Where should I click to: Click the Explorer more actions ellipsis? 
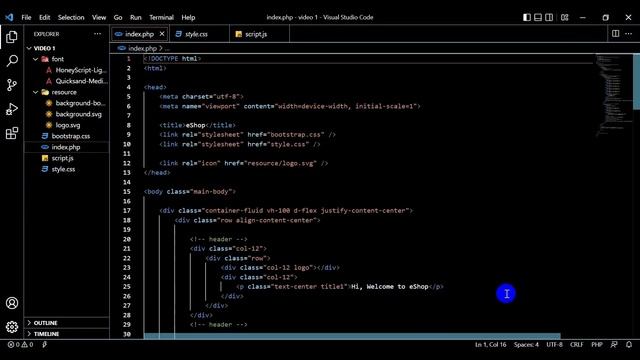97,34
